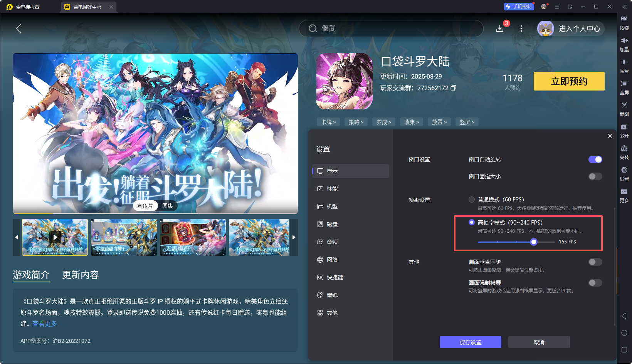The image size is (632, 364).
Task: Open the 放置 > category tag
Action: coord(439,122)
